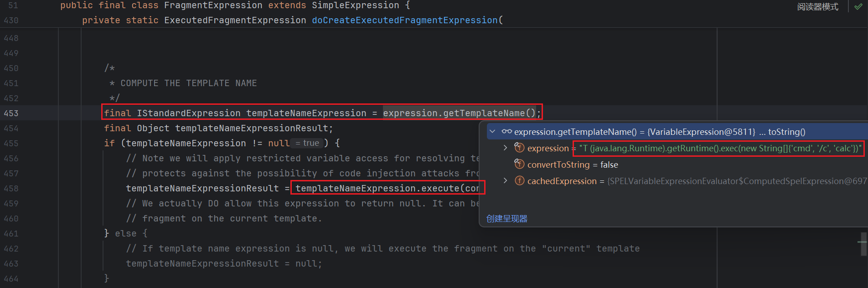Expand the 'expression' field node
The width and height of the screenshot is (868, 288).
pyautogui.click(x=505, y=148)
